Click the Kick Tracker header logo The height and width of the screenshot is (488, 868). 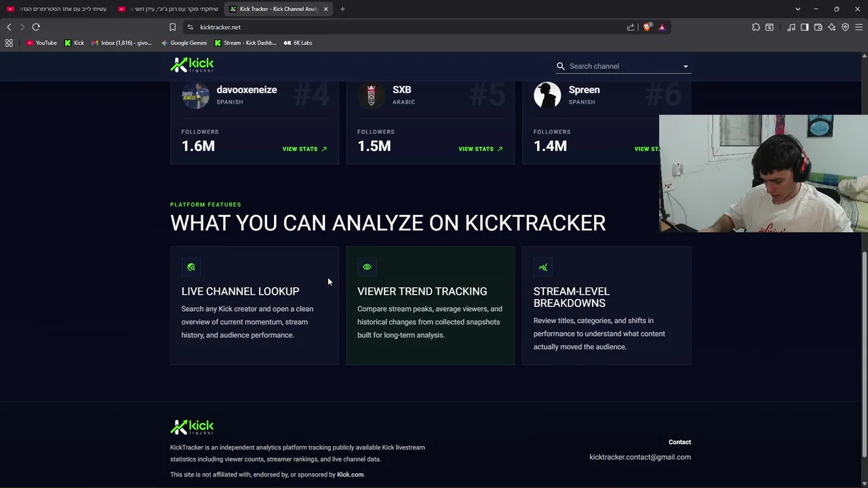click(192, 64)
